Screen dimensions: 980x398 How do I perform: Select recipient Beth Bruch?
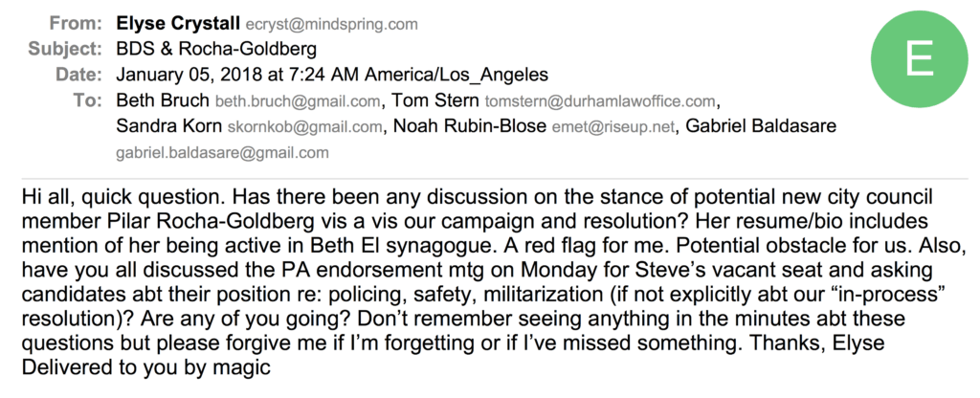(163, 100)
